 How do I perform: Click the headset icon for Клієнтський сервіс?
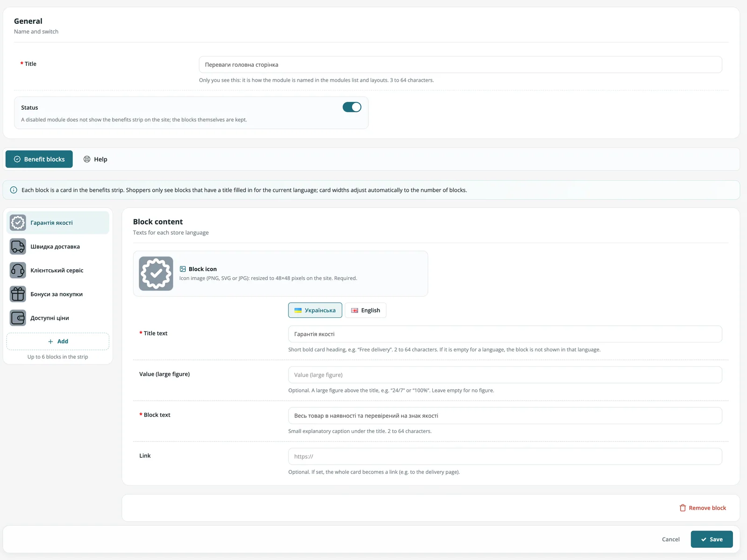[x=18, y=270]
